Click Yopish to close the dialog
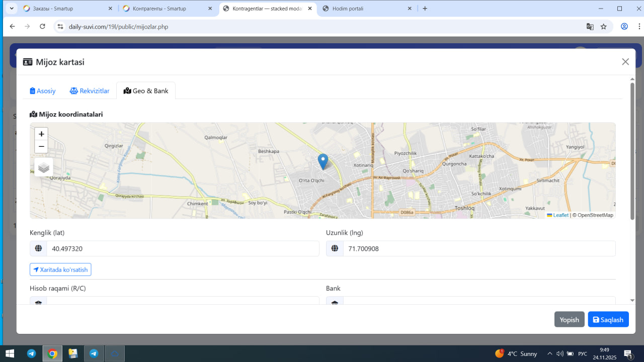Image resolution: width=644 pixels, height=362 pixels. click(570, 320)
